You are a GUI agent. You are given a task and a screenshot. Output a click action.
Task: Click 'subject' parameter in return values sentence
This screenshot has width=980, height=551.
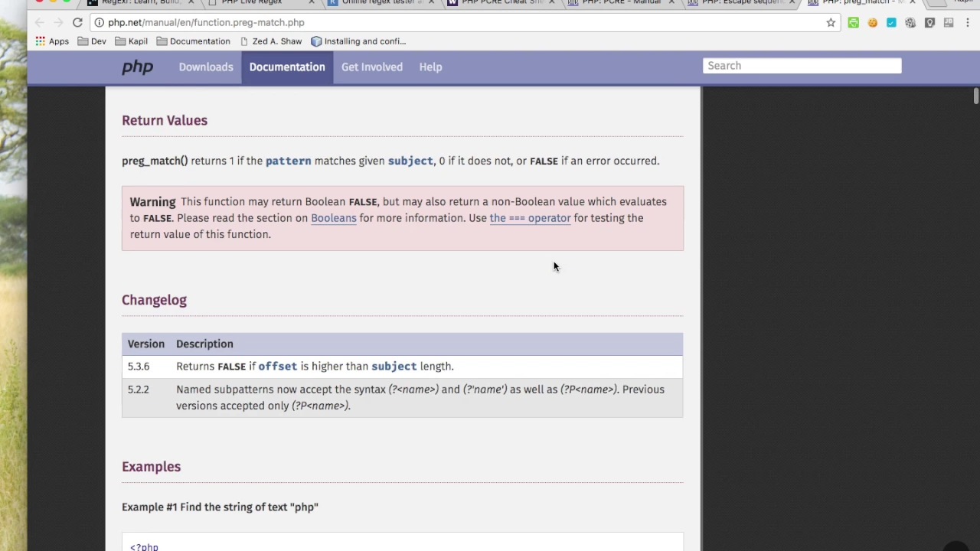pos(410,161)
